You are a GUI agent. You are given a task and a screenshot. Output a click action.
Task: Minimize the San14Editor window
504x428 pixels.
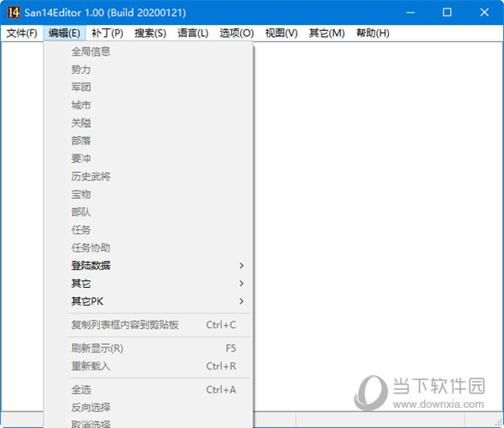411,13
